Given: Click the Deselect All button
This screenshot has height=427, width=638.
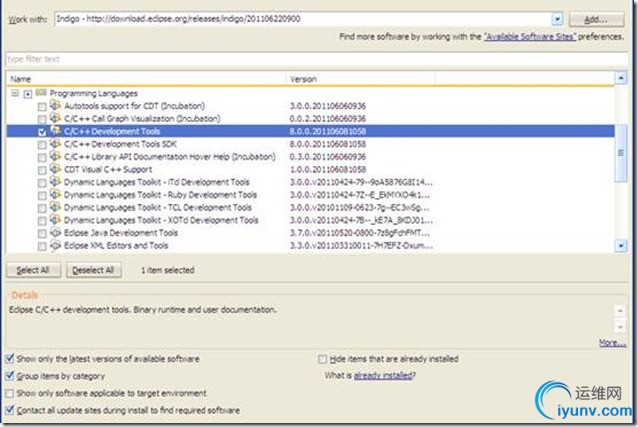Looking at the screenshot, I should pos(94,270).
